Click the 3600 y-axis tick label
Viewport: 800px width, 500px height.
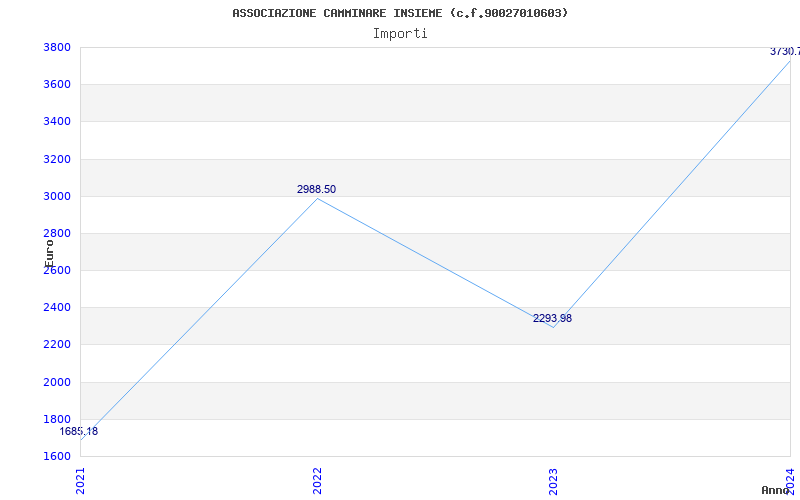pyautogui.click(x=57, y=84)
